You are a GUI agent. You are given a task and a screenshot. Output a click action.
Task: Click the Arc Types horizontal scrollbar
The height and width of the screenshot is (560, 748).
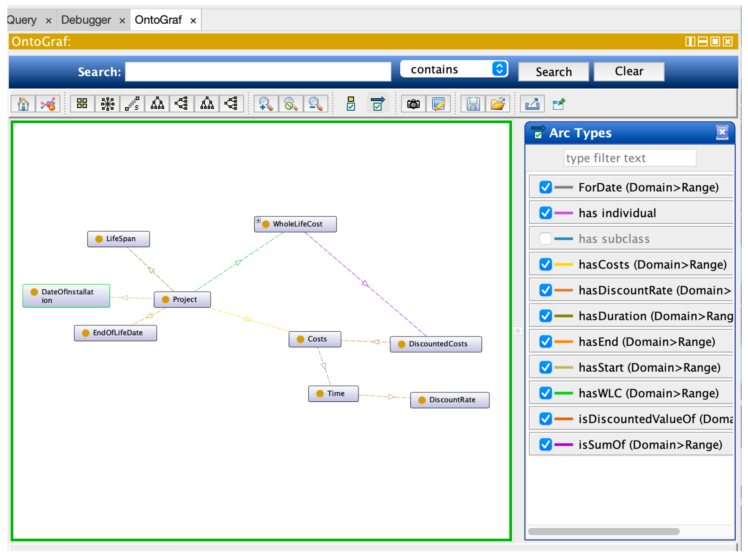[604, 532]
